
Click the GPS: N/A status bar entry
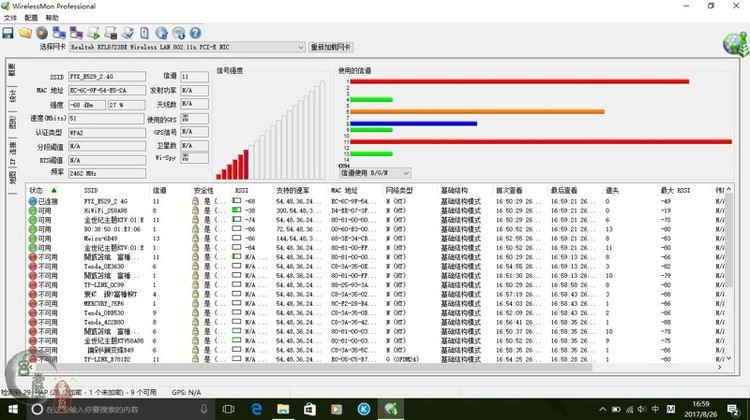coord(187,392)
